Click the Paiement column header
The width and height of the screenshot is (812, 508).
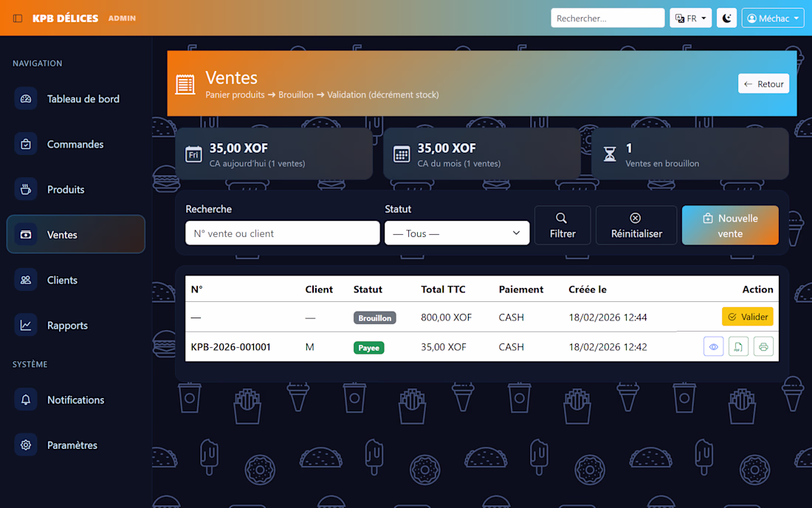[521, 289]
